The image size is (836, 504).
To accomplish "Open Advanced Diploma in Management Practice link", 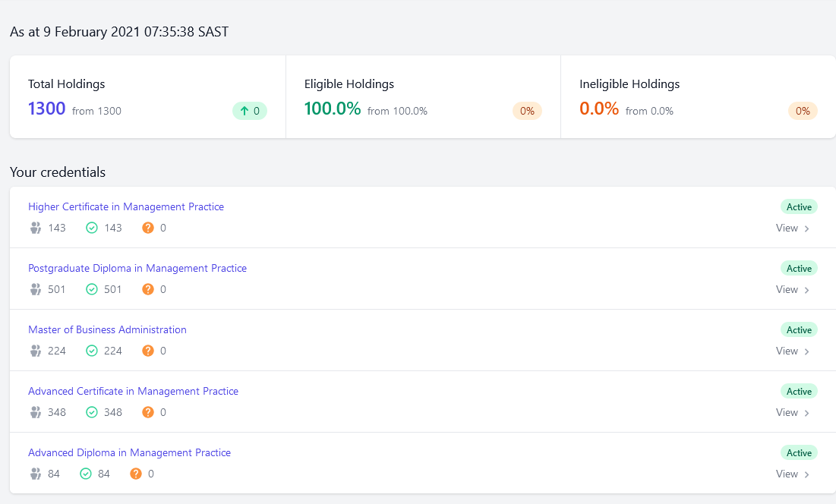I will [x=129, y=452].
